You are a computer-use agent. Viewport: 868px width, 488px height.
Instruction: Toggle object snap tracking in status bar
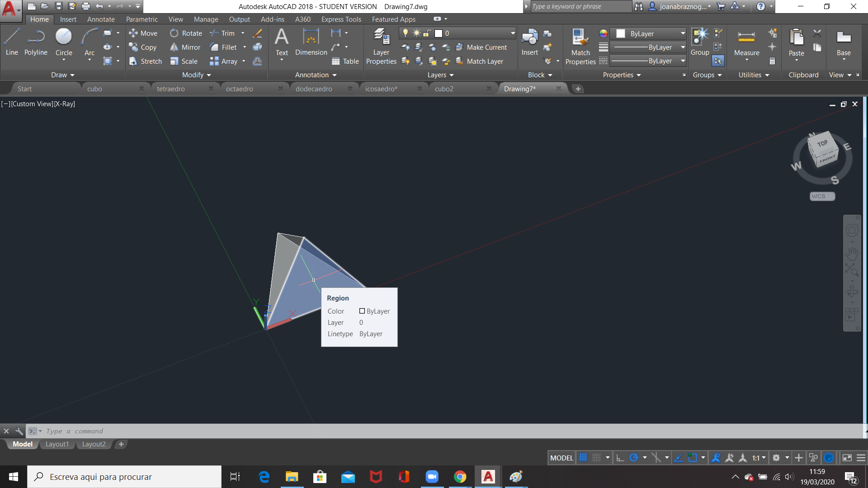[679, 458]
